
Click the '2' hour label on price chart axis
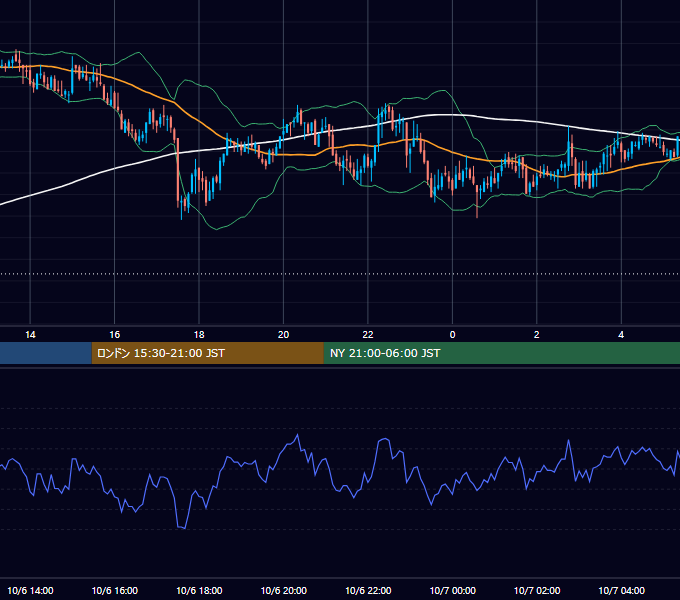point(536,335)
